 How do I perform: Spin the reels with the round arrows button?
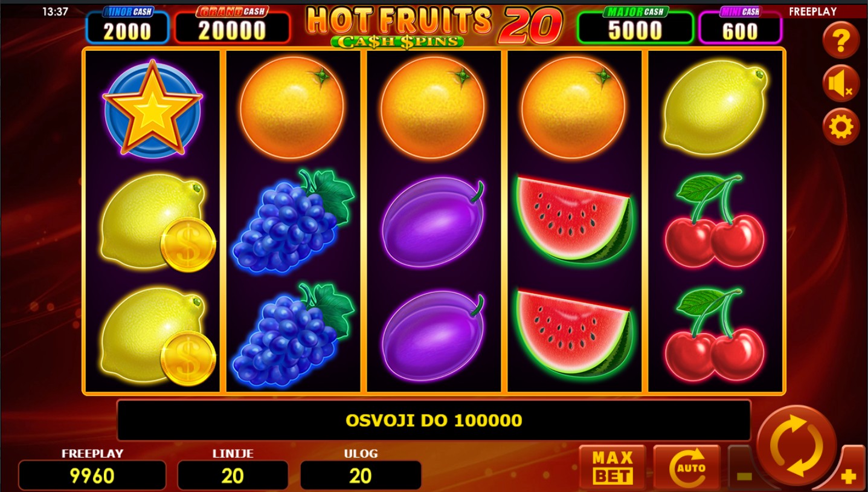(797, 445)
